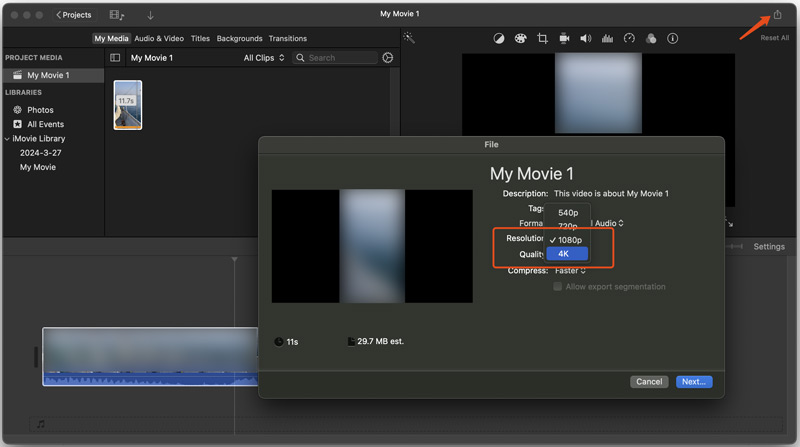Click the background music note icon

(41, 424)
